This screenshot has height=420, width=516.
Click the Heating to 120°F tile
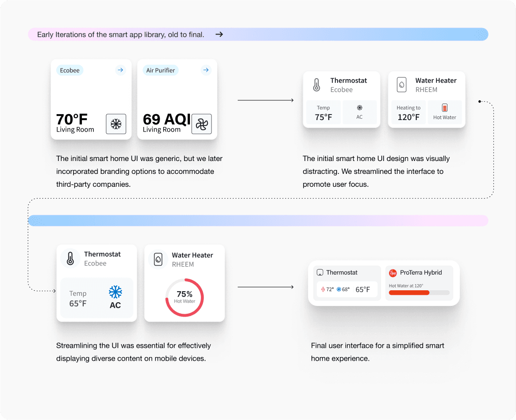408,112
